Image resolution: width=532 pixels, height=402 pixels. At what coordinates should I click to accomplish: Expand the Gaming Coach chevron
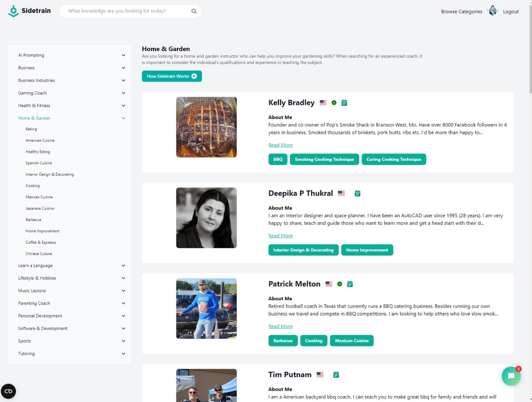coord(123,93)
